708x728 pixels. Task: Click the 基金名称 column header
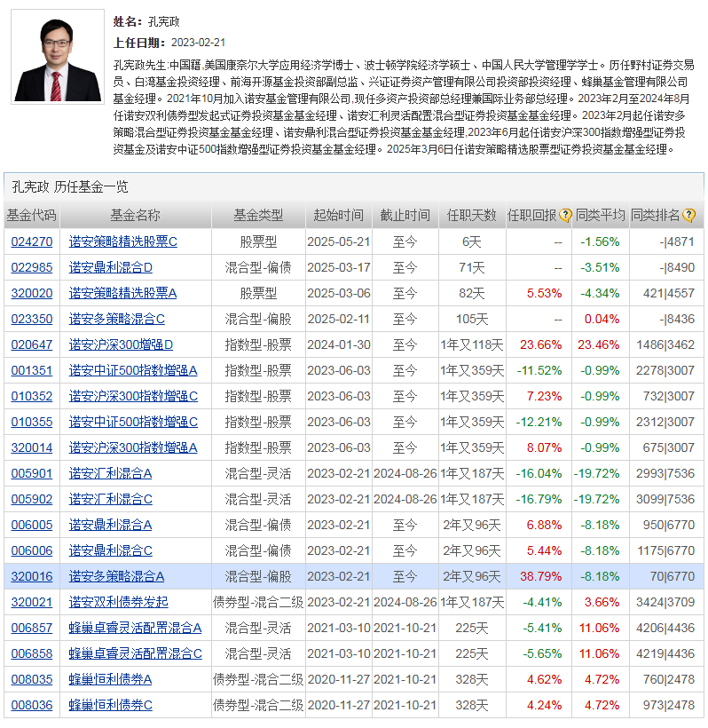tap(136, 216)
